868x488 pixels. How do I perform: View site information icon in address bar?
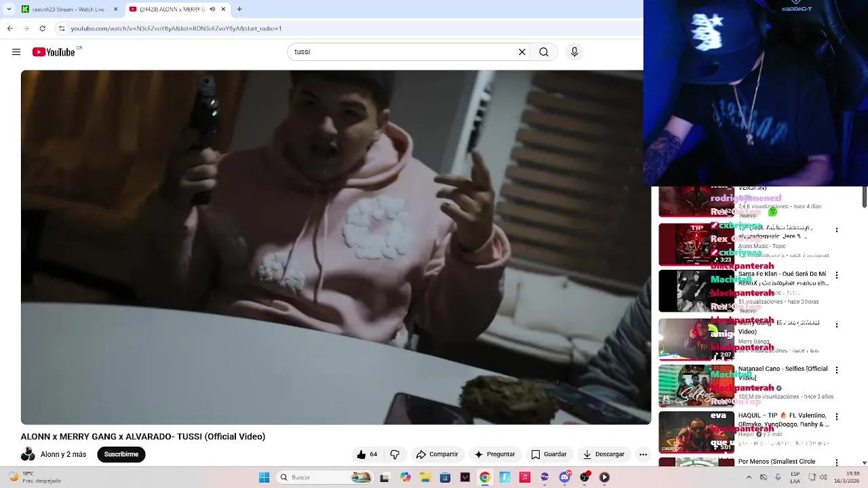pyautogui.click(x=62, y=28)
